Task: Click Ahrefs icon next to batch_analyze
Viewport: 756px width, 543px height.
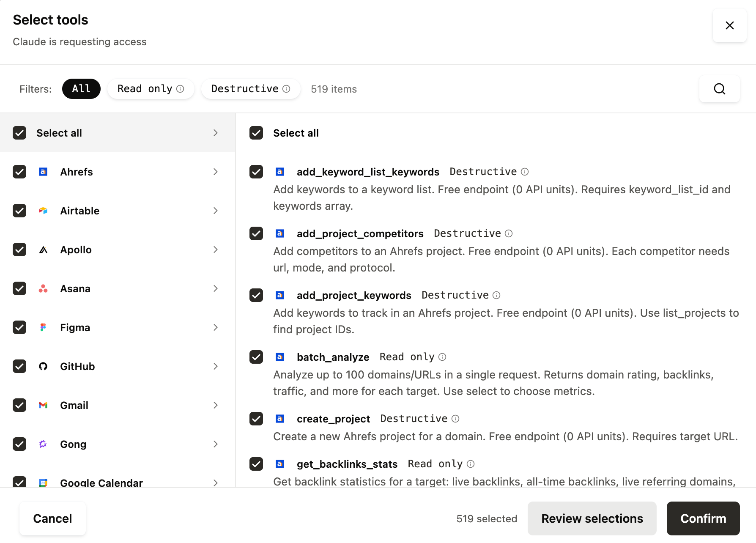Action: coord(280,357)
